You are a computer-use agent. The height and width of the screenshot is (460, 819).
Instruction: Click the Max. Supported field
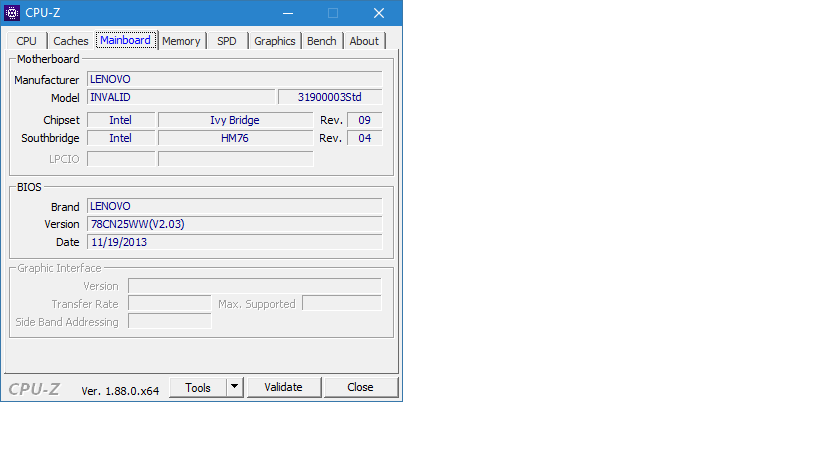coord(342,304)
